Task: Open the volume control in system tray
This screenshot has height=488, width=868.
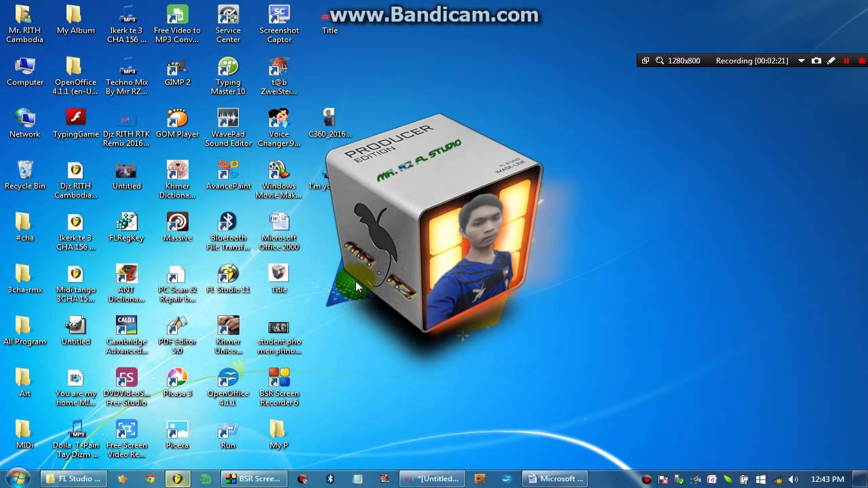Action: 793,479
